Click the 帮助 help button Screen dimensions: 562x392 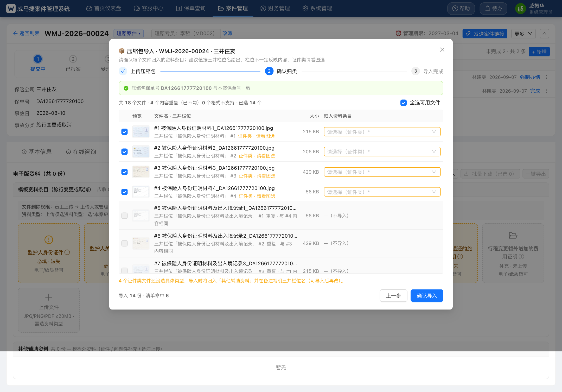461,9
